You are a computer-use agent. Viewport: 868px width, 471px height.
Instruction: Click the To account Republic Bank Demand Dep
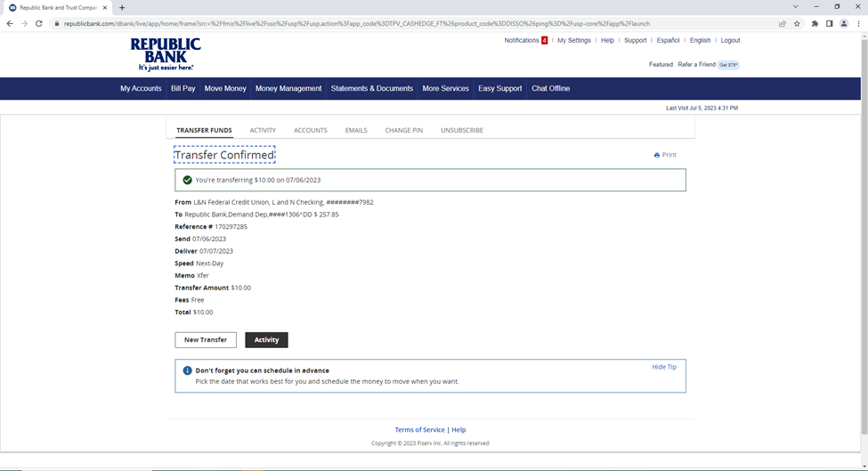pos(262,215)
